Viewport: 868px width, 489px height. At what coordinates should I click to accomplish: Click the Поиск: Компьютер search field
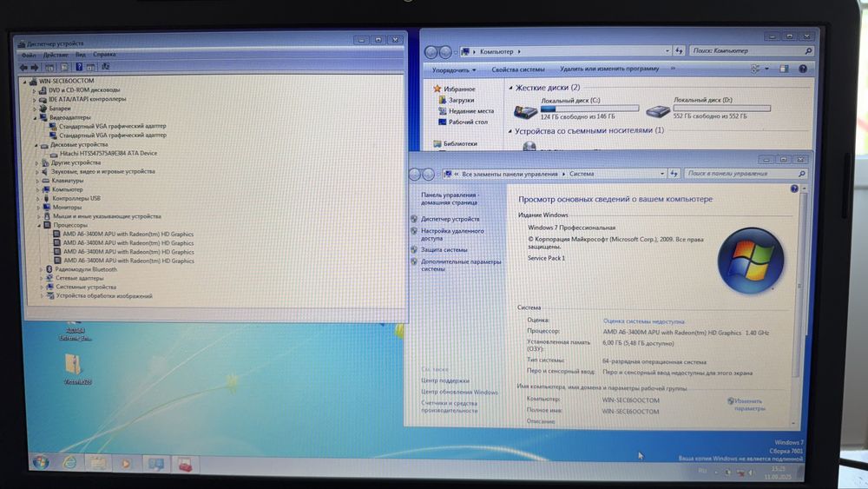coord(753,51)
